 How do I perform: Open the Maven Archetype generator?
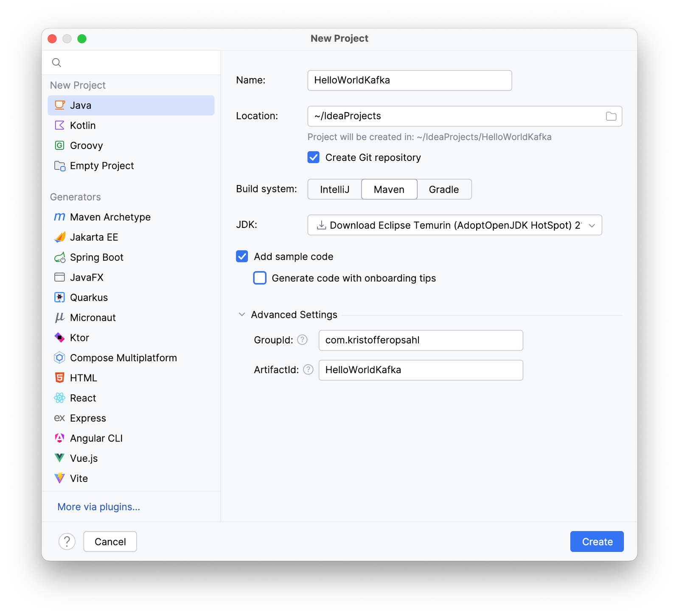point(110,217)
